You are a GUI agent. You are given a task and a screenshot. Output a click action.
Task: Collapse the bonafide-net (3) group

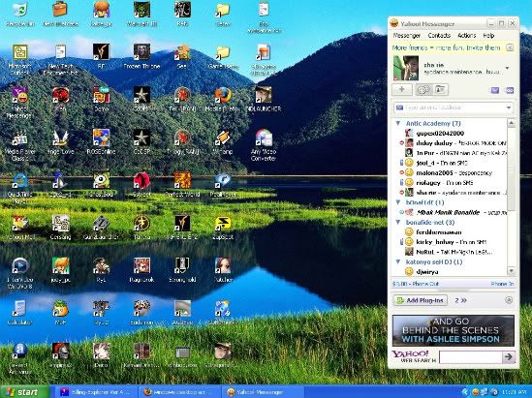tap(398, 222)
